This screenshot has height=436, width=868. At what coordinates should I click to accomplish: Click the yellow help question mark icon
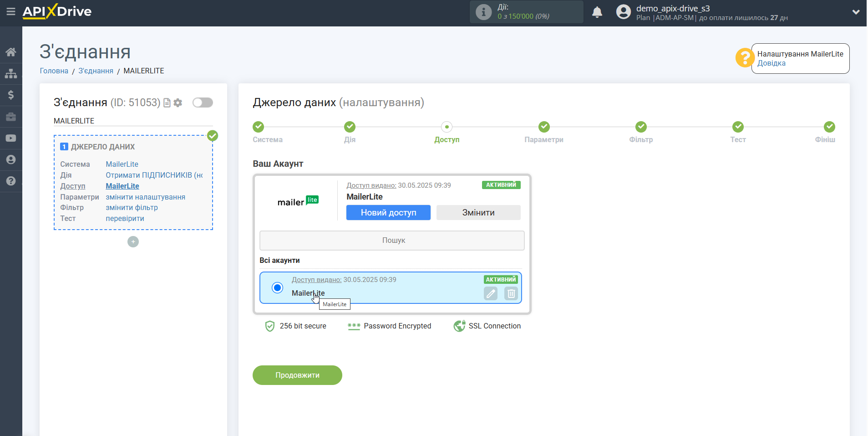(745, 58)
